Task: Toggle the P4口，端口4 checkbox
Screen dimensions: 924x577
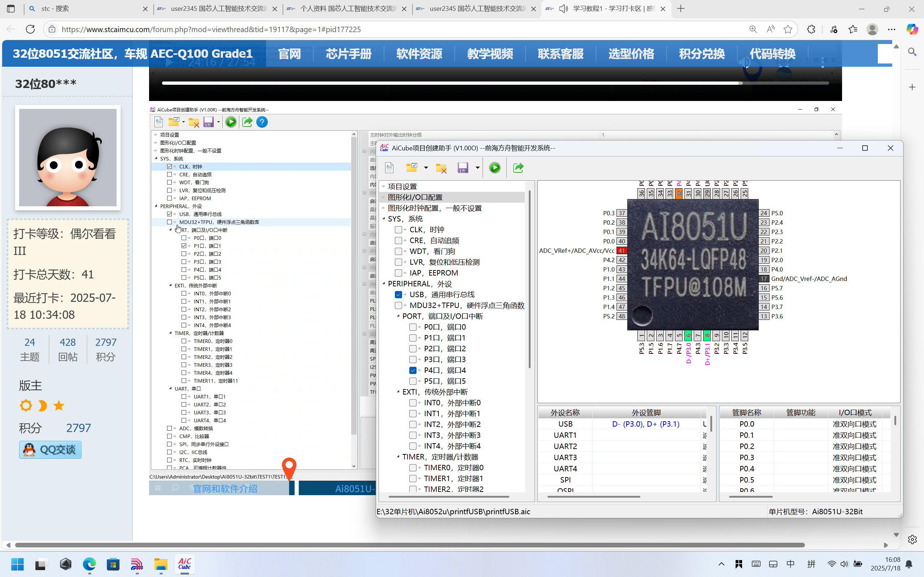Action: (413, 370)
